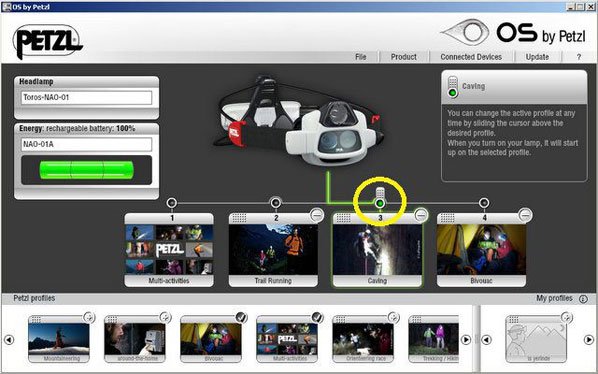Select the Bivouac library thumbnail
This screenshot has height=374, width=598.
[x=211, y=339]
